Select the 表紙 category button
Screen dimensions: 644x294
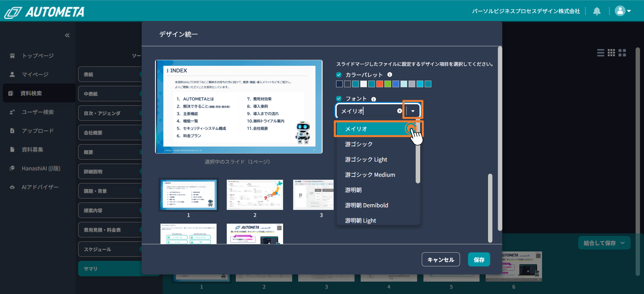(110, 74)
